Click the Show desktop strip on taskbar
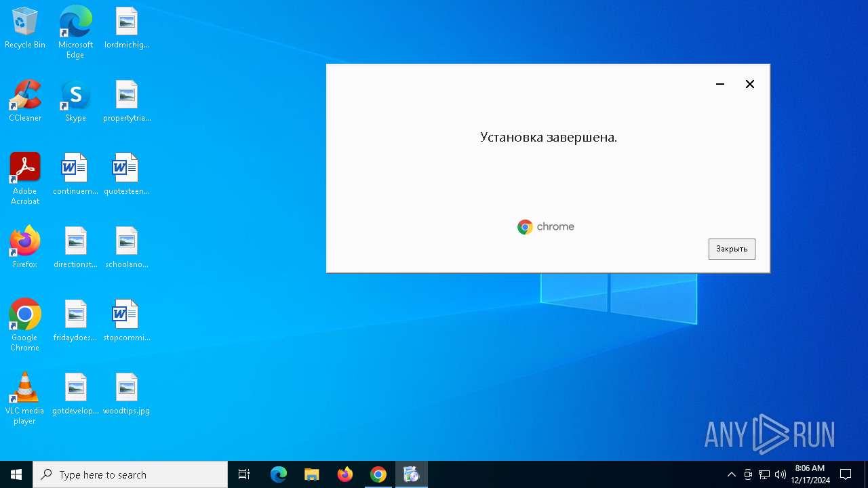The width and height of the screenshot is (868, 488). tap(866, 474)
